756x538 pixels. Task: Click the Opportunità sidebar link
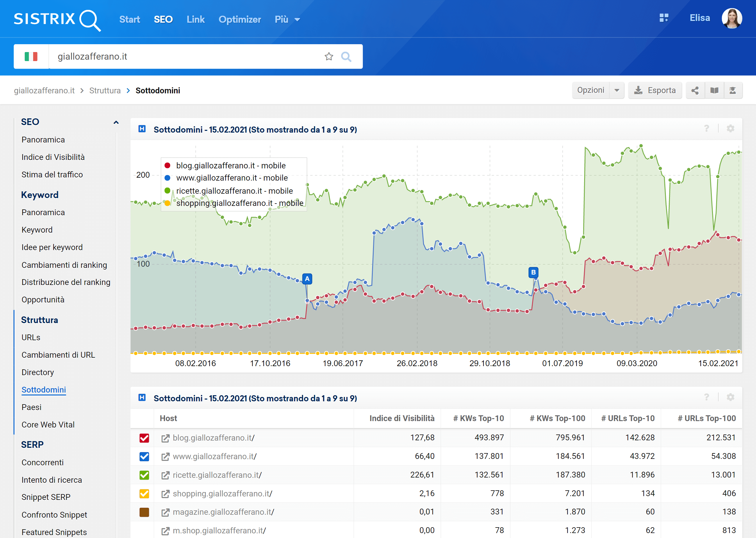click(44, 300)
